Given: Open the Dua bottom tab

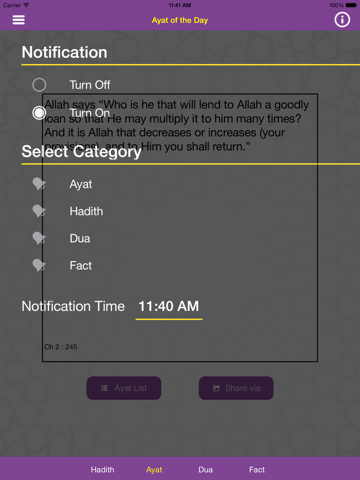Looking at the screenshot, I should coord(205,470).
